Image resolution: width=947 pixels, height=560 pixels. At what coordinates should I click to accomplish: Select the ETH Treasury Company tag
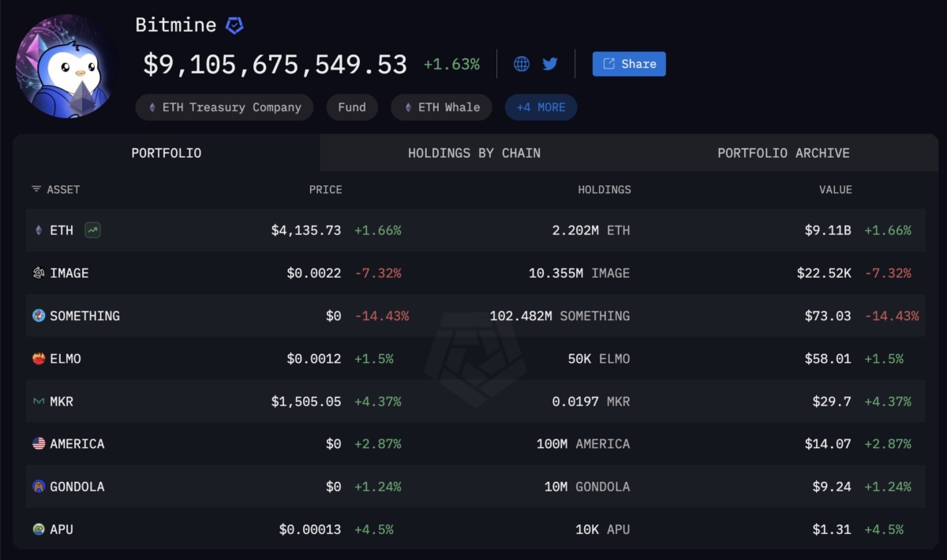point(223,107)
